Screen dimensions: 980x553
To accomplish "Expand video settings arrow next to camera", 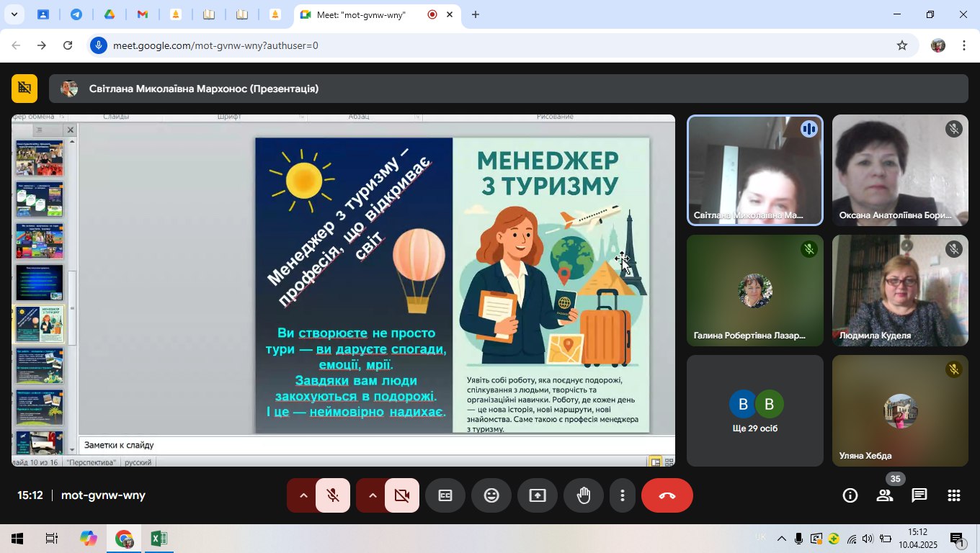I will click(x=373, y=495).
